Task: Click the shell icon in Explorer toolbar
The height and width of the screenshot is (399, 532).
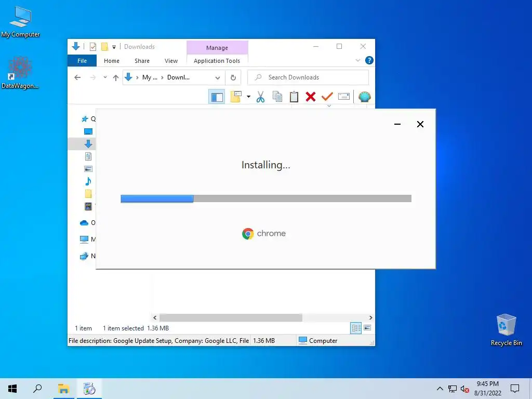Action: [364, 97]
